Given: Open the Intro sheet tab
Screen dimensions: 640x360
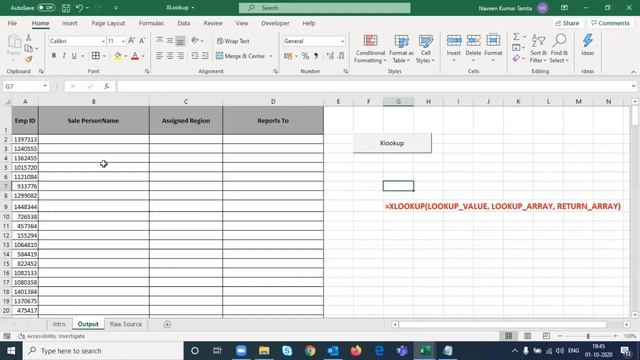Looking at the screenshot, I should coord(59,324).
